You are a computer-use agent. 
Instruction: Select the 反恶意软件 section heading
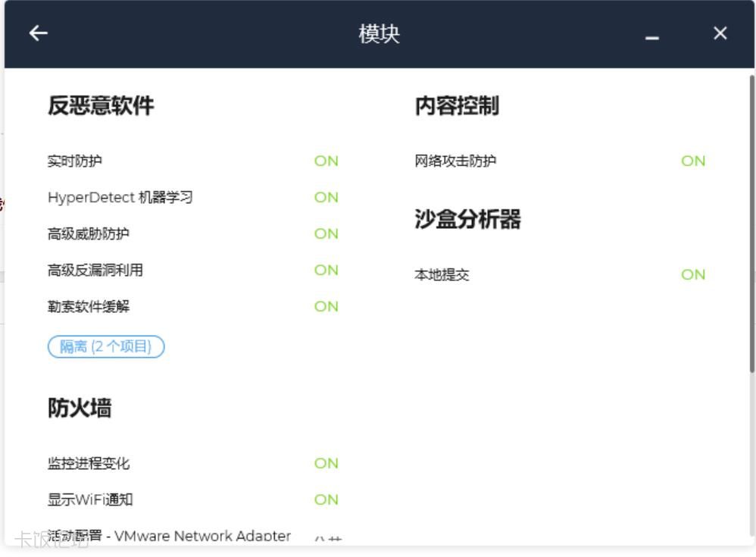tap(101, 105)
